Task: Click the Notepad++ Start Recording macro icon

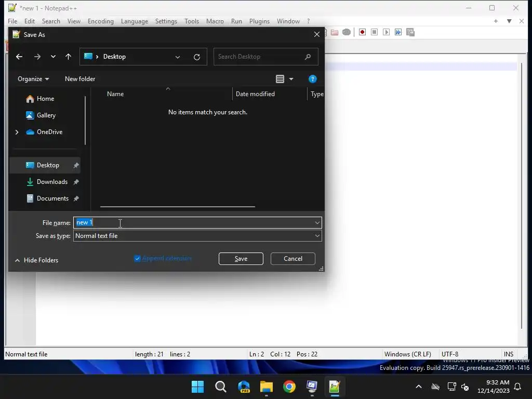Action: coord(362,32)
